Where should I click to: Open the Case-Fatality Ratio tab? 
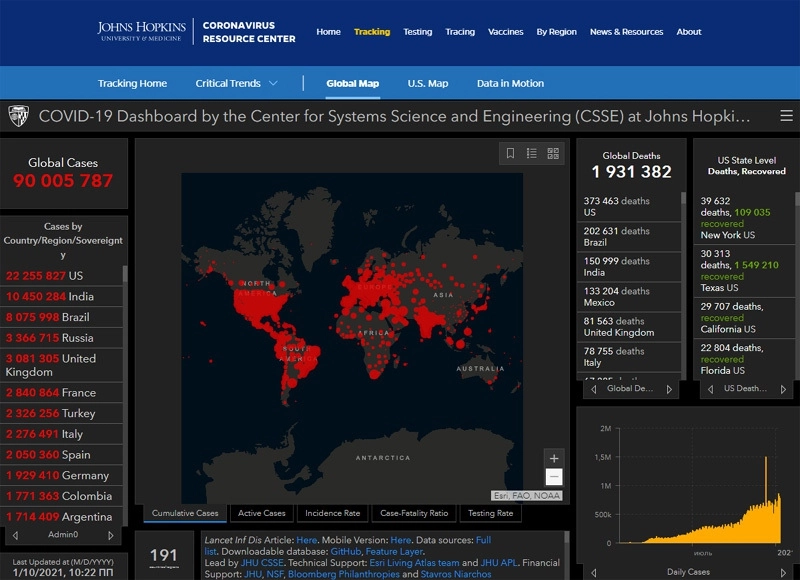413,513
